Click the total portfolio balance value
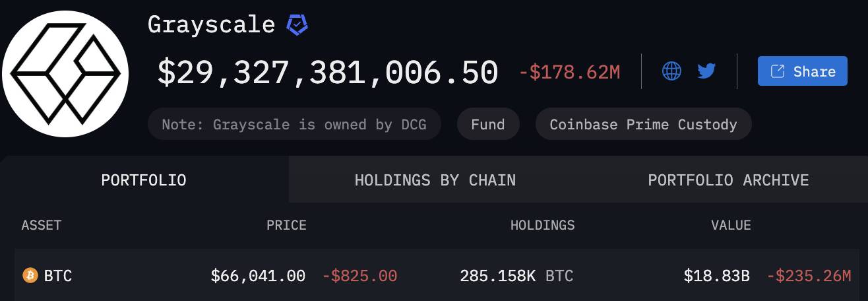This screenshot has width=868, height=301. 327,72
